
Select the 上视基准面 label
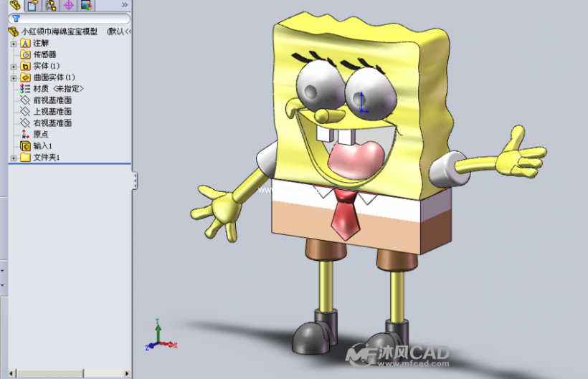point(52,112)
